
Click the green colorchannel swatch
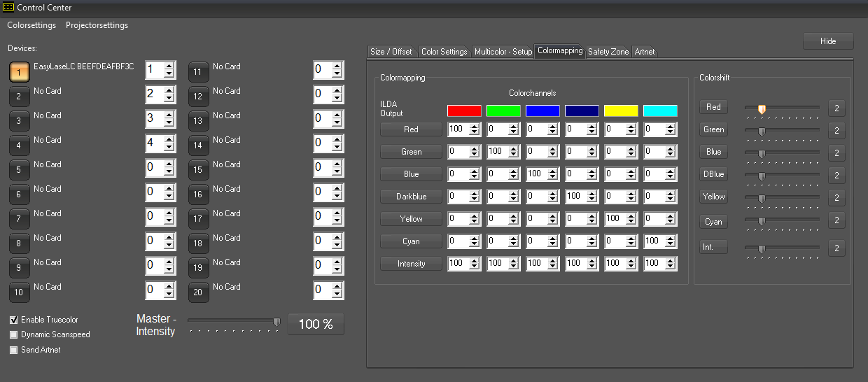tap(503, 111)
